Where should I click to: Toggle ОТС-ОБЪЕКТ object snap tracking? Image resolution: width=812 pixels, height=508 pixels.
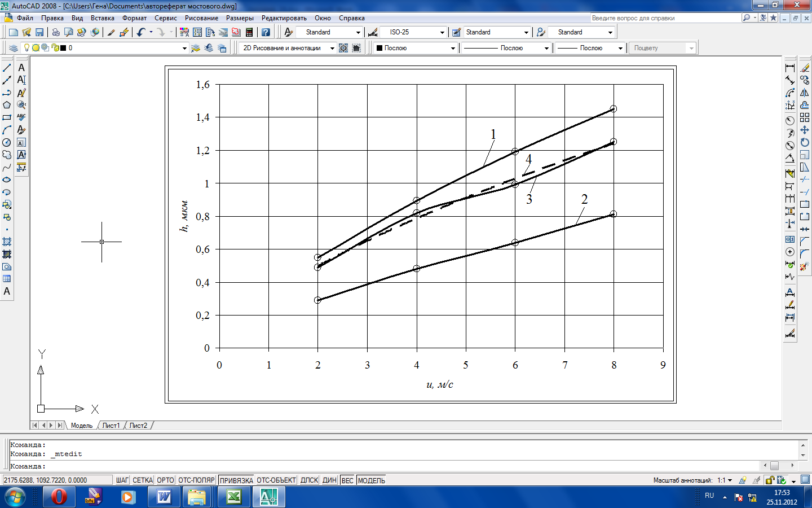pos(276,480)
